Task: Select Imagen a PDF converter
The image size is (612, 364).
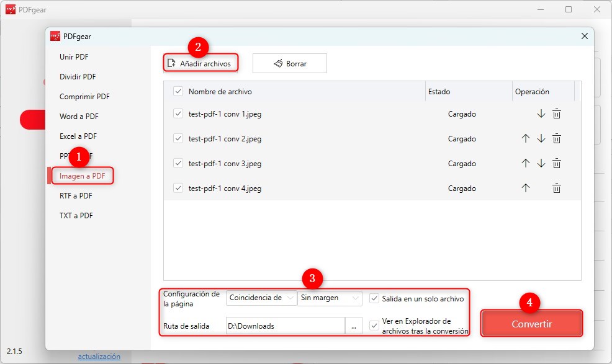Action: coord(83,176)
